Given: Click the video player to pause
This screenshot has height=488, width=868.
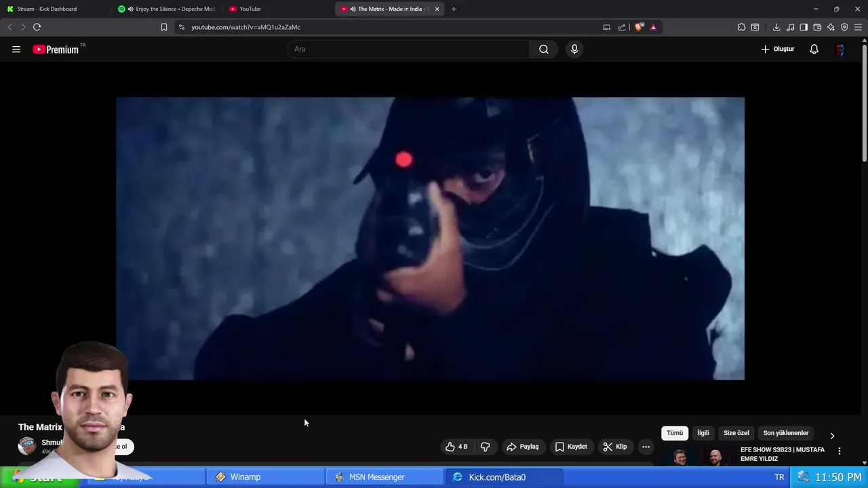Looking at the screenshot, I should pyautogui.click(x=430, y=239).
